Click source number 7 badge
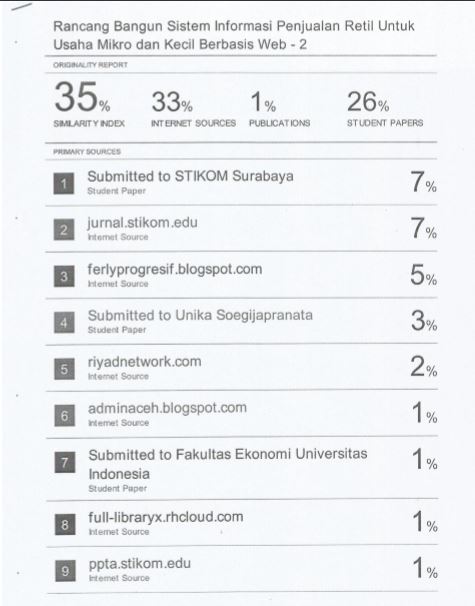The width and height of the screenshot is (475, 606). click(65, 462)
